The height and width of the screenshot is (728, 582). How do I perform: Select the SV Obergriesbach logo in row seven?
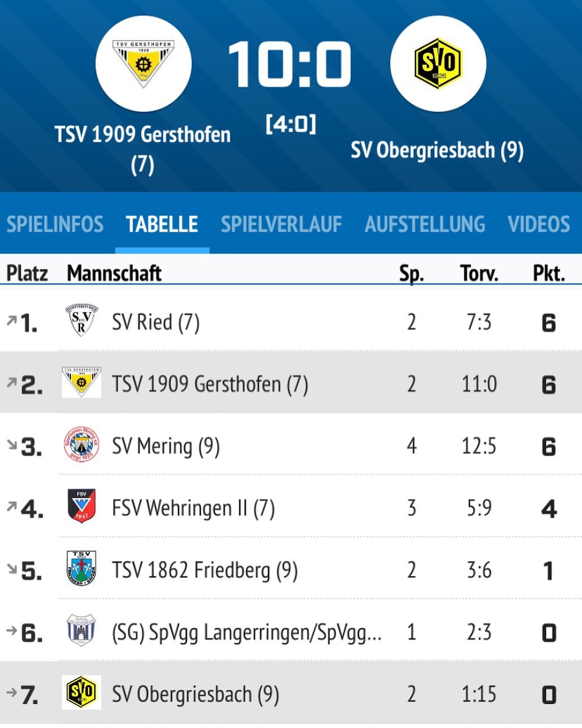click(x=82, y=692)
